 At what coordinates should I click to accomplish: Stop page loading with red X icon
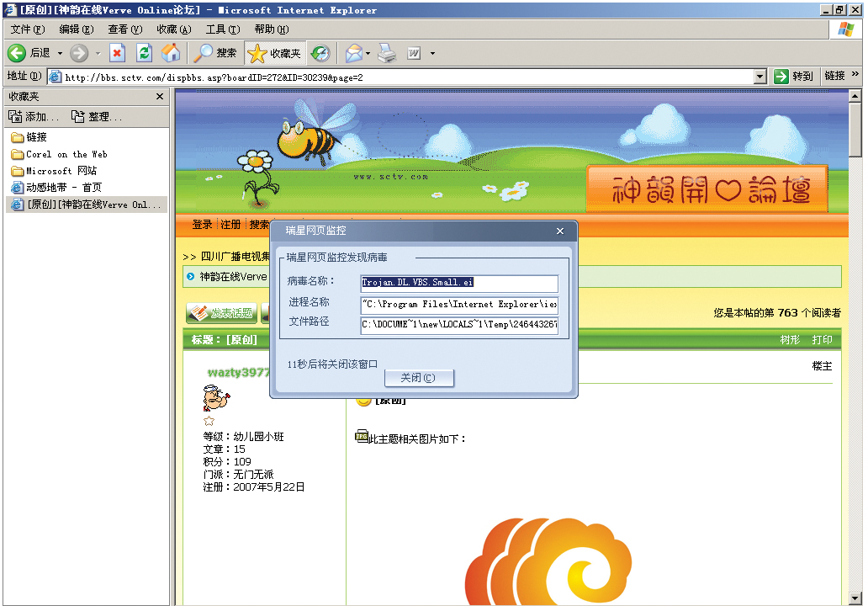click(117, 53)
